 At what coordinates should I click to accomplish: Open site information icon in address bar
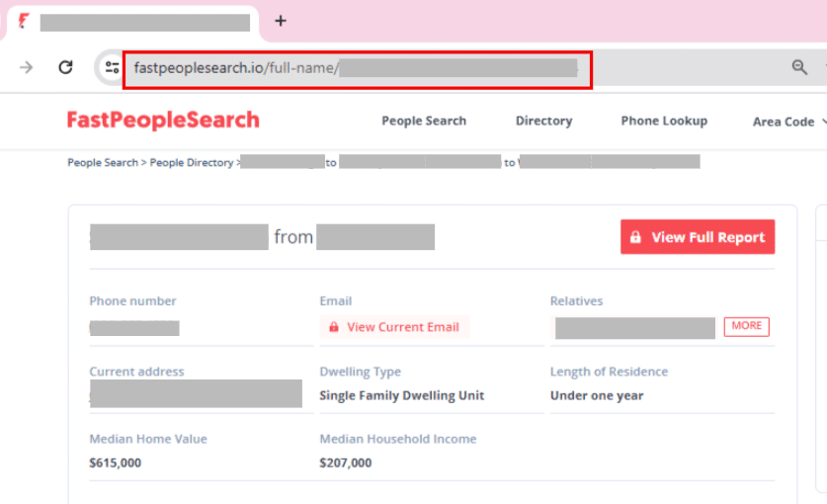(x=112, y=67)
